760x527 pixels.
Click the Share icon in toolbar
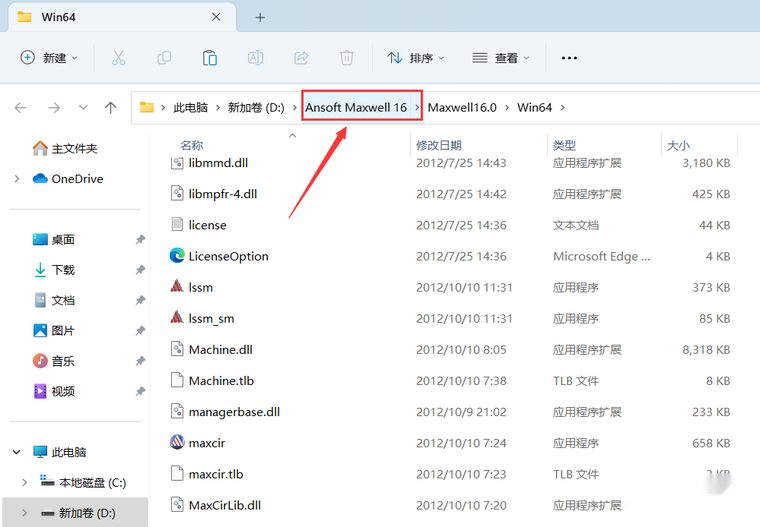click(301, 58)
